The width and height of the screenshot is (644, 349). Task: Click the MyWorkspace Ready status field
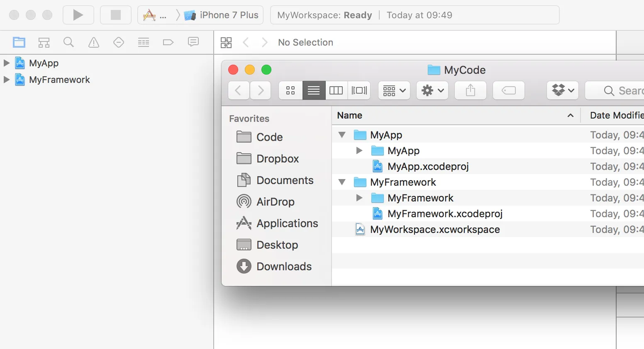tap(415, 15)
